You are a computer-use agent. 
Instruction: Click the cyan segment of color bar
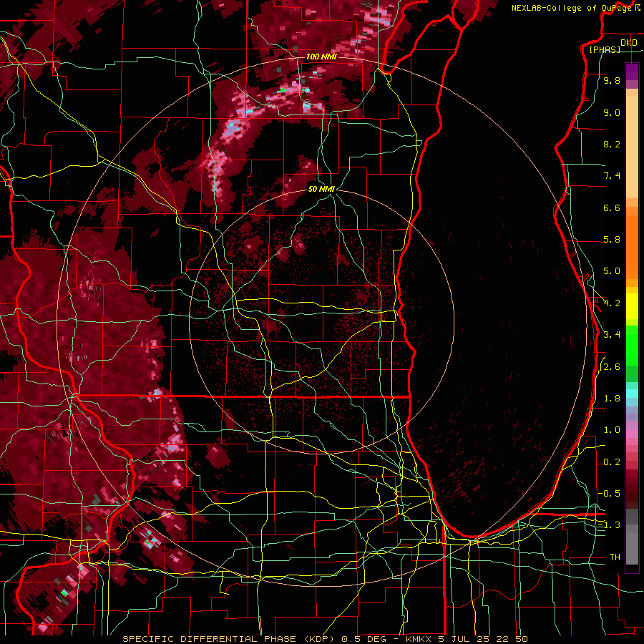pos(632,394)
